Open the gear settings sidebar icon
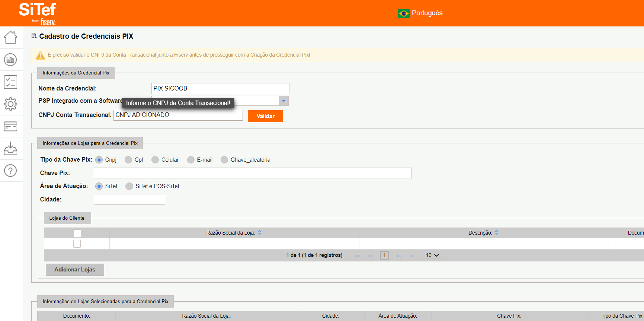Screen dimensions: 644x321 (10, 104)
